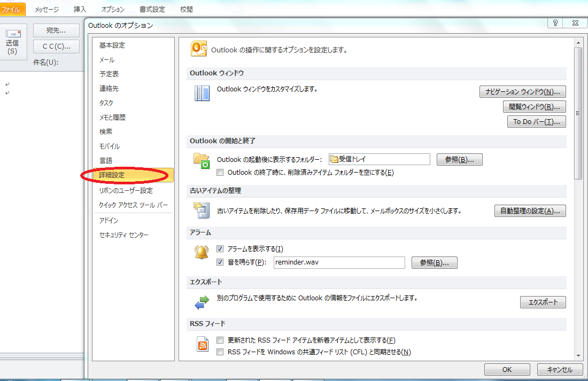Click the export arrows icon
Screen dimensions: 588x381
point(202,302)
